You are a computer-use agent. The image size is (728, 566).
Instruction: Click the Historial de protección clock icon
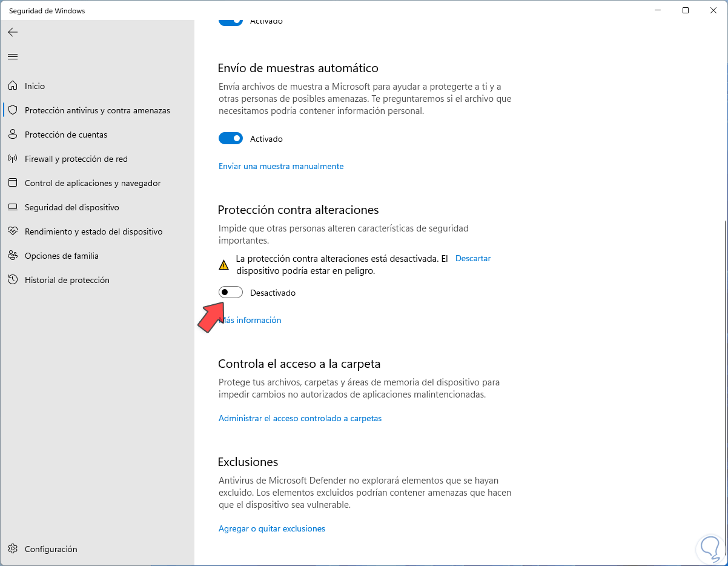13,280
